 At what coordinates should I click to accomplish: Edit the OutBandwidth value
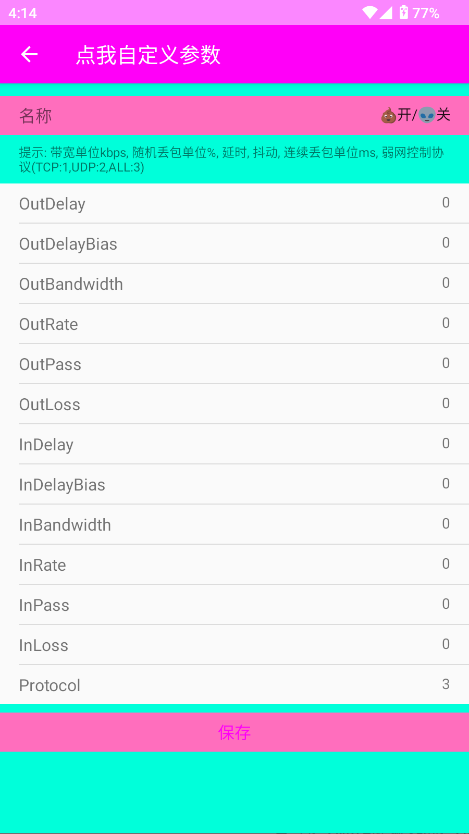point(446,282)
